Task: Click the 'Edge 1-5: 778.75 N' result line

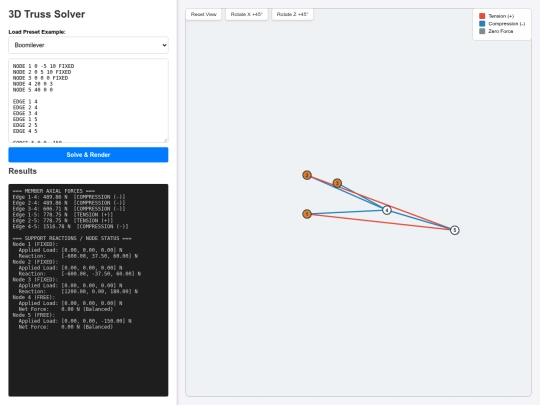Action: click(x=63, y=215)
